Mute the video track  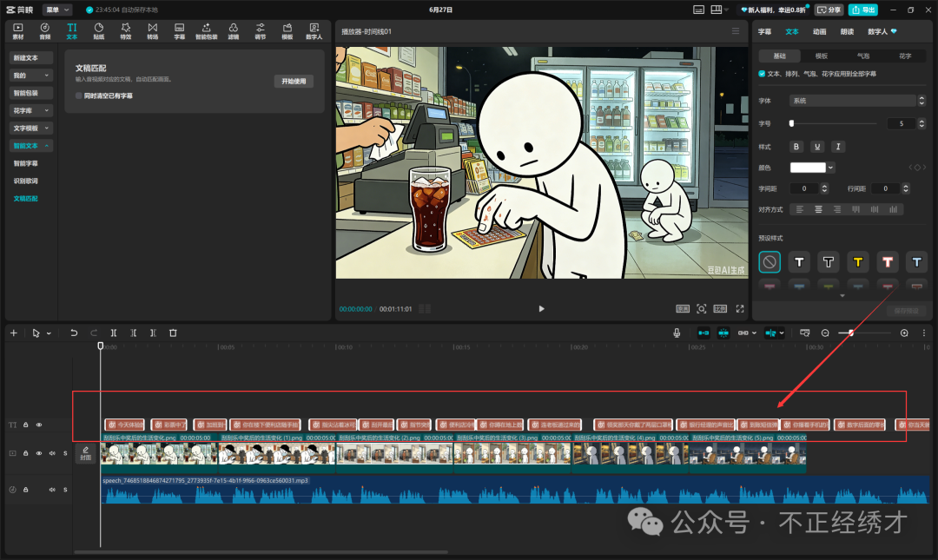coord(52,453)
